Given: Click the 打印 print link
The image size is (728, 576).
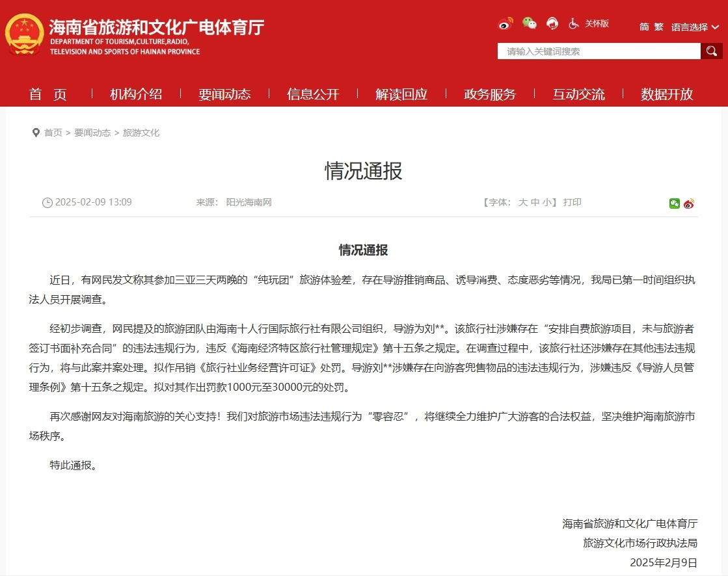Looking at the screenshot, I should [573, 203].
